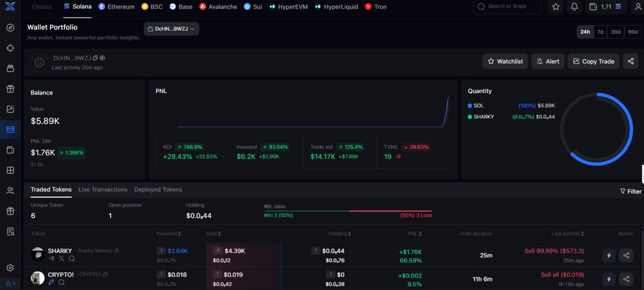
Task: Sort tokens by Holding column
Action: click(340, 234)
